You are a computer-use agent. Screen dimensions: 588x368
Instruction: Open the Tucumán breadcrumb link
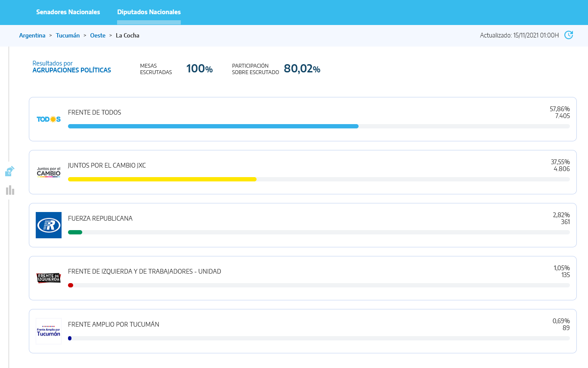tap(68, 35)
